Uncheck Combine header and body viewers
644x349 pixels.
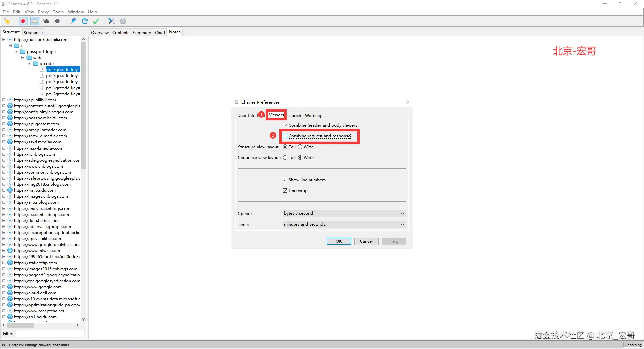click(x=285, y=125)
